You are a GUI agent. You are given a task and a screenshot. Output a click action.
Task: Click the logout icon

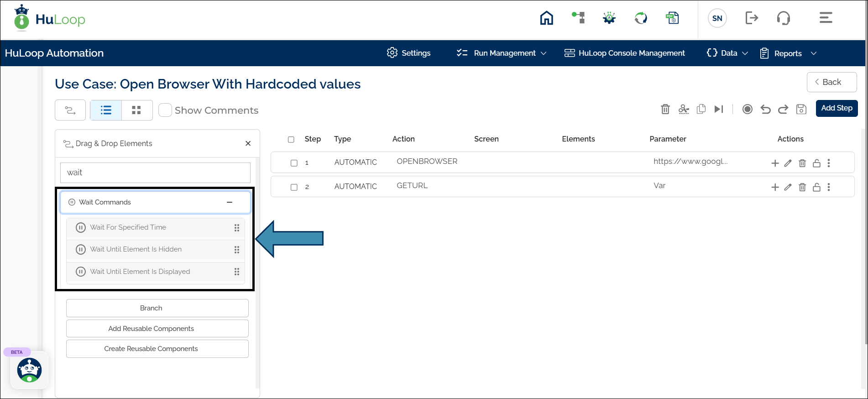pos(752,18)
